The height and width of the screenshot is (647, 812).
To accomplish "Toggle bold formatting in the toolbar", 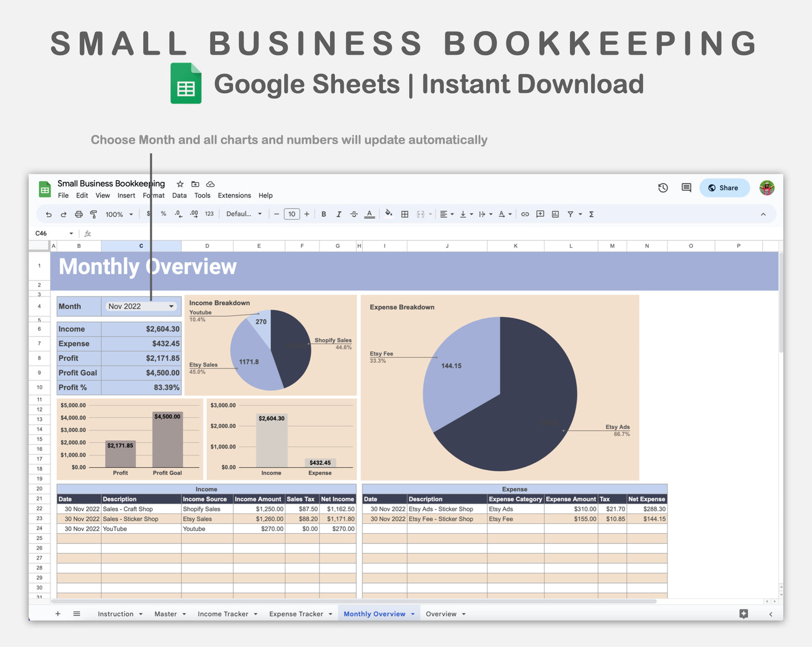I will click(324, 214).
